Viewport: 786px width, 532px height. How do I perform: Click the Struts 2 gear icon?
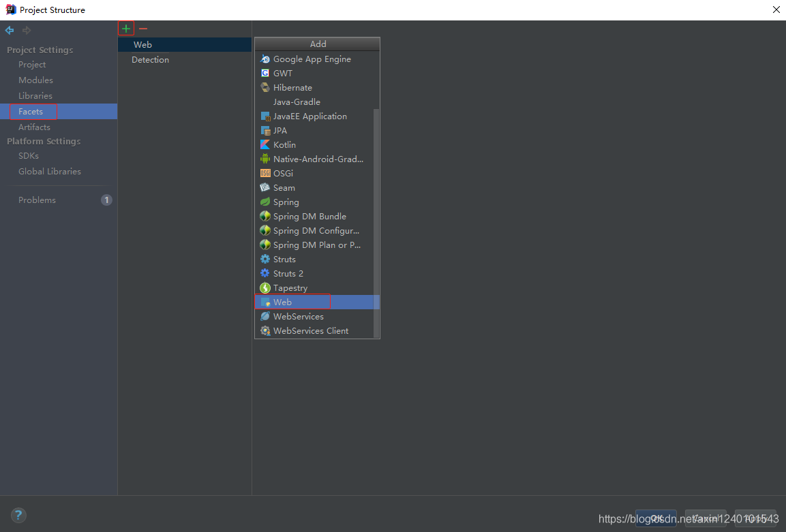click(265, 274)
